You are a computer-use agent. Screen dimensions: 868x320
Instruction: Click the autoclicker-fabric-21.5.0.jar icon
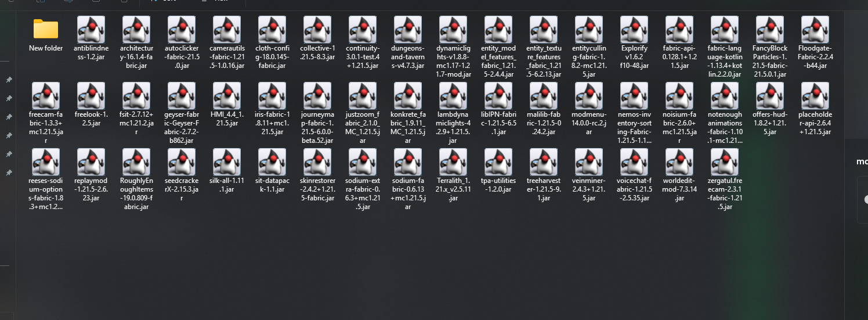pos(182,30)
